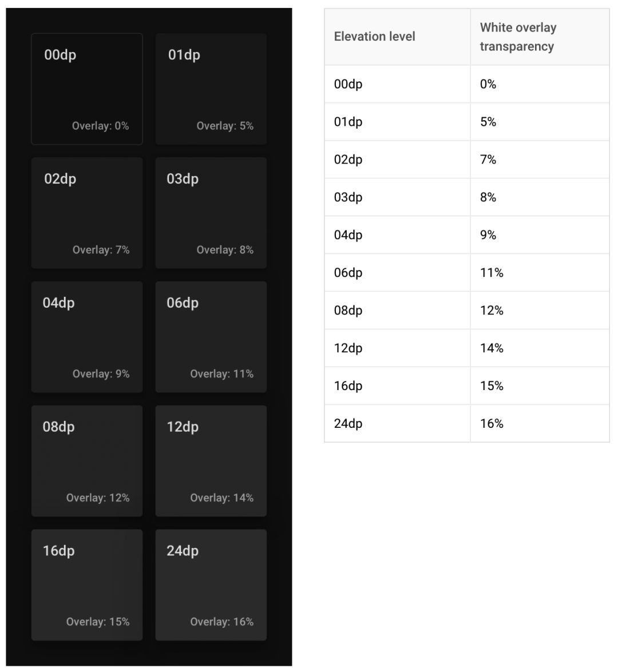
Task: Click the "White overlay transparency" column header
Action: (518, 37)
